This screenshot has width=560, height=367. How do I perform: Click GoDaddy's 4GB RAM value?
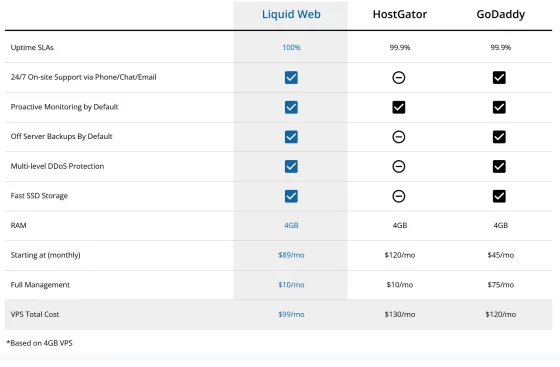point(501,225)
